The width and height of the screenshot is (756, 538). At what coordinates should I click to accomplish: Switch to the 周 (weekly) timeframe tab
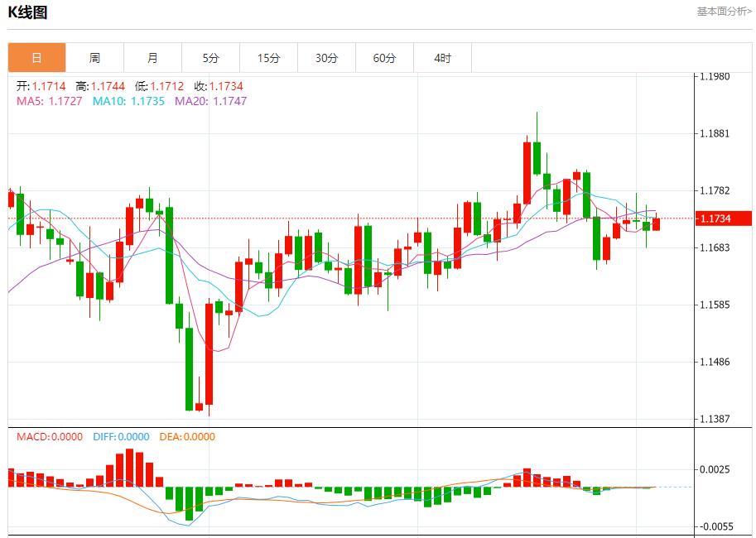[x=94, y=57]
